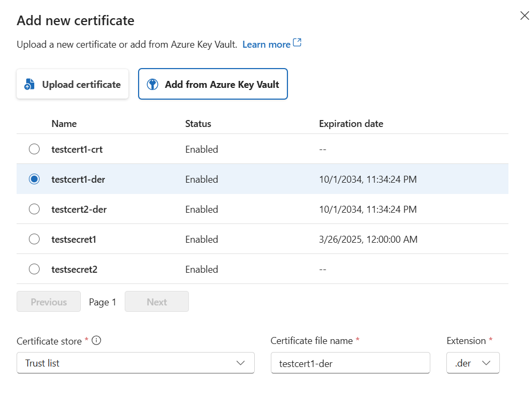This screenshot has height=404, width=532.
Task: Select the testcert1-crt radio button
Action: [34, 149]
